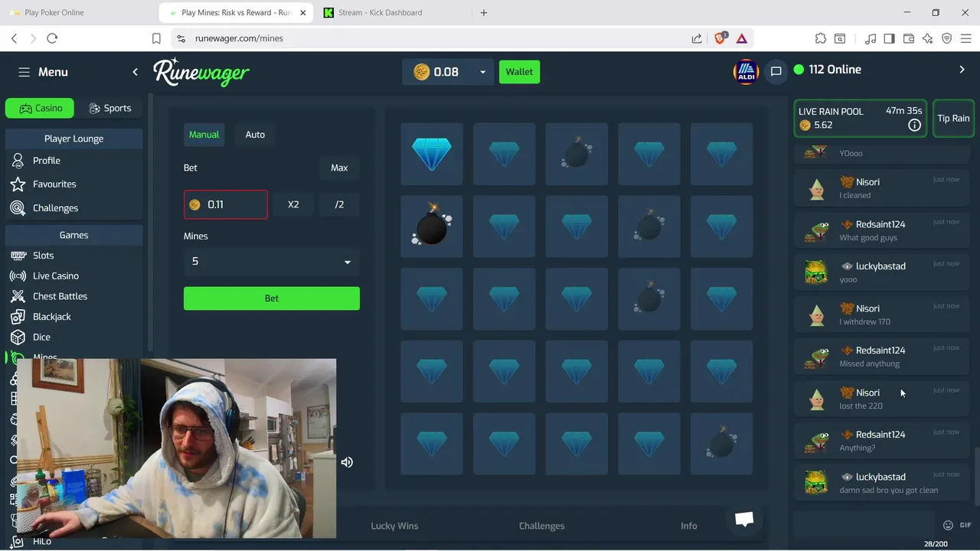Open the Mines count dropdown
Image resolution: width=980 pixels, height=551 pixels.
pos(272,262)
